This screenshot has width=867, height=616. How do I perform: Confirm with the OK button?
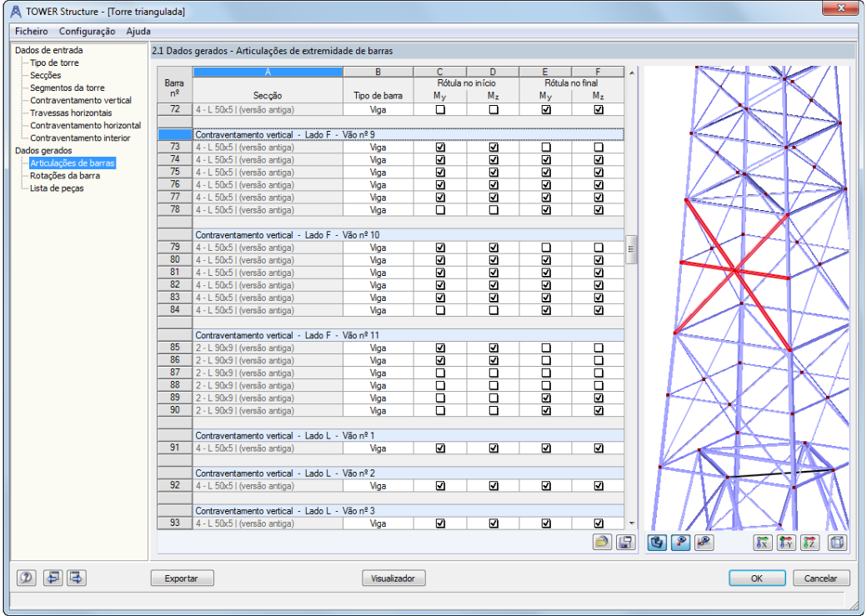757,578
